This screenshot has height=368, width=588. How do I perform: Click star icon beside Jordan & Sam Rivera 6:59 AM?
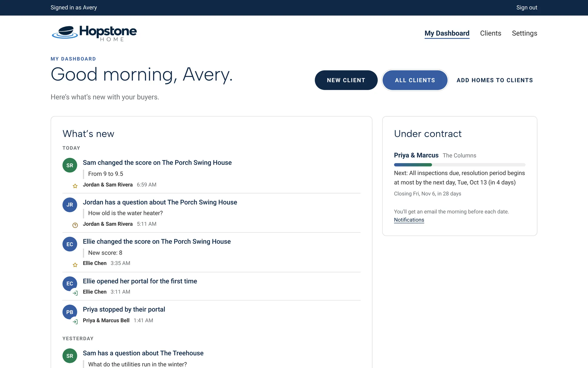coord(75,186)
